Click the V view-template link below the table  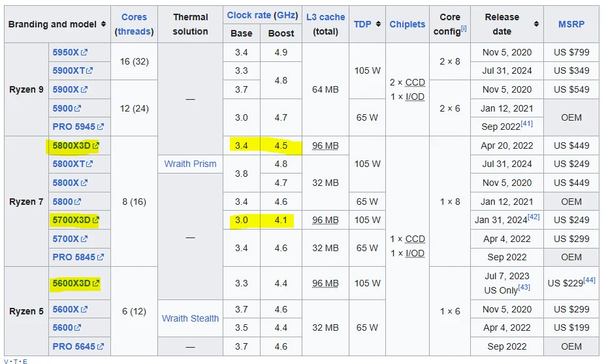pyautogui.click(x=6, y=361)
